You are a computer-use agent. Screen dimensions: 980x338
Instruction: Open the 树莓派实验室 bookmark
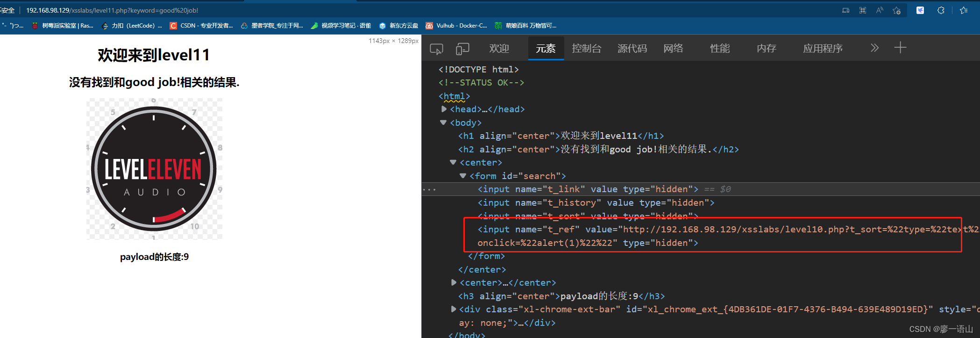(62, 26)
